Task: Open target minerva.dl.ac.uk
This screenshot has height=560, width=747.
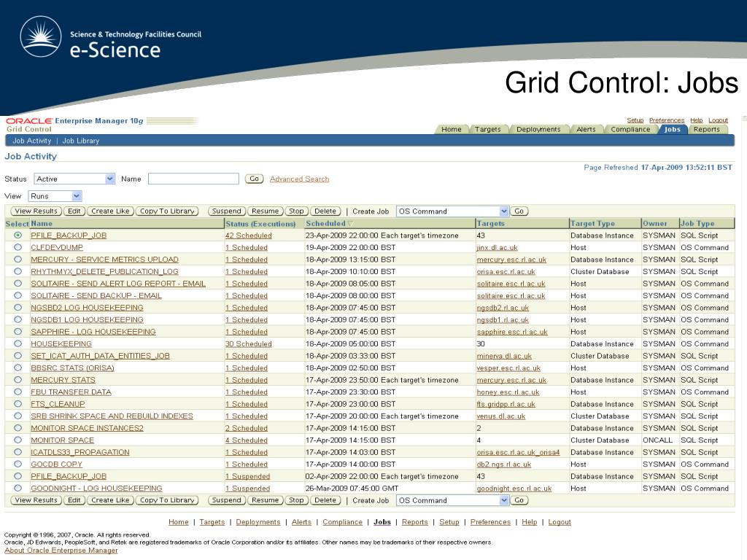Action: coord(504,356)
